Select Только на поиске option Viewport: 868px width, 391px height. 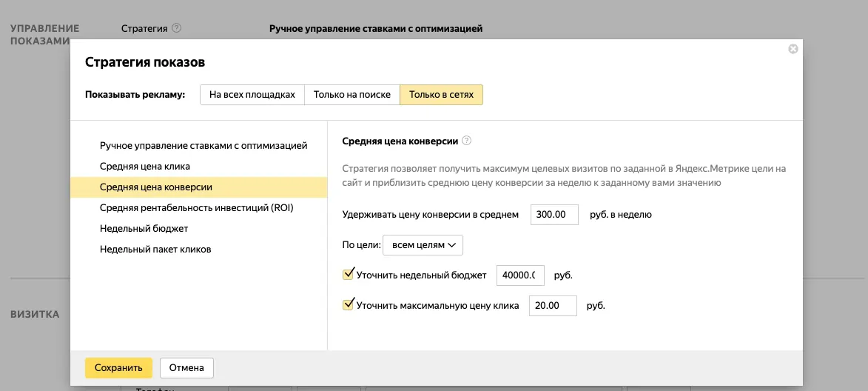coord(352,95)
